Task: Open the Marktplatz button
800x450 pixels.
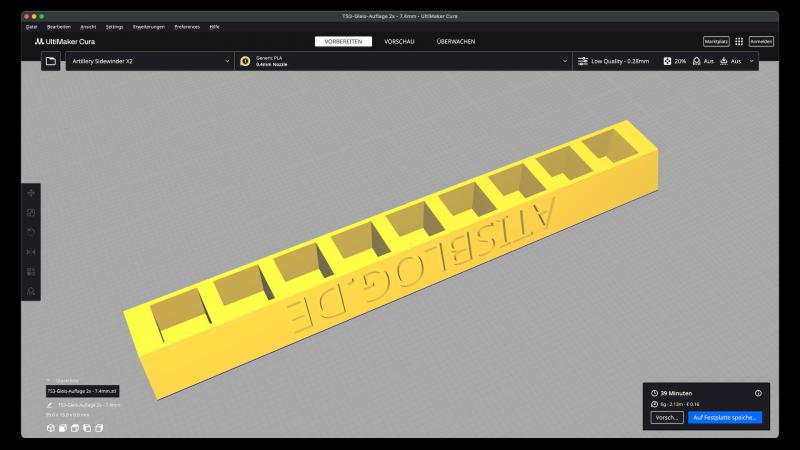Action: (x=716, y=41)
